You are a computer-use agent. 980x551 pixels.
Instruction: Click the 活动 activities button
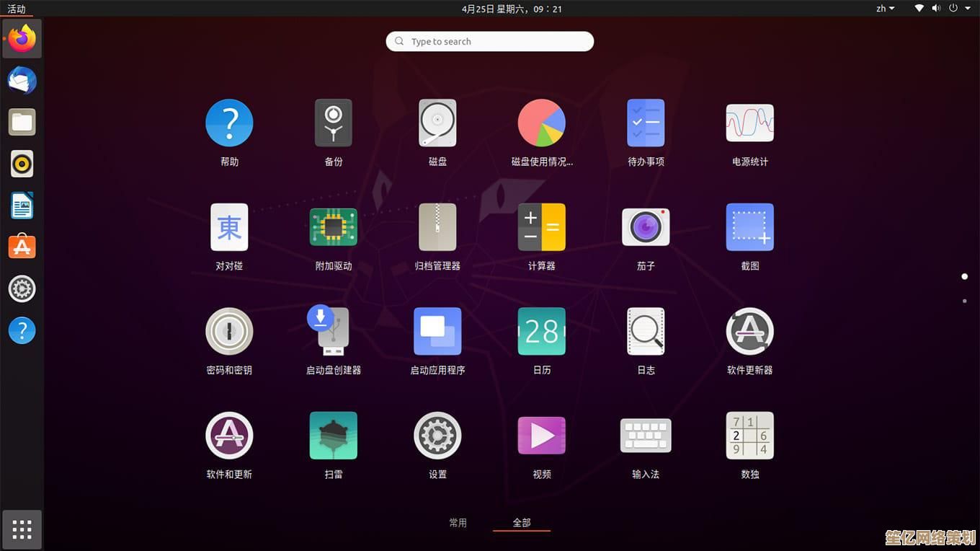point(17,9)
